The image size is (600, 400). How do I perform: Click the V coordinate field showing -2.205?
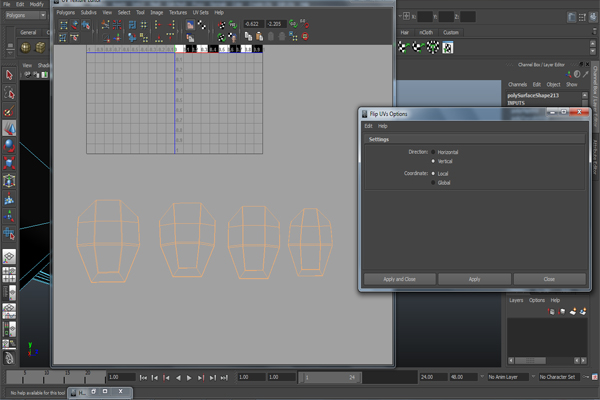coord(276,24)
